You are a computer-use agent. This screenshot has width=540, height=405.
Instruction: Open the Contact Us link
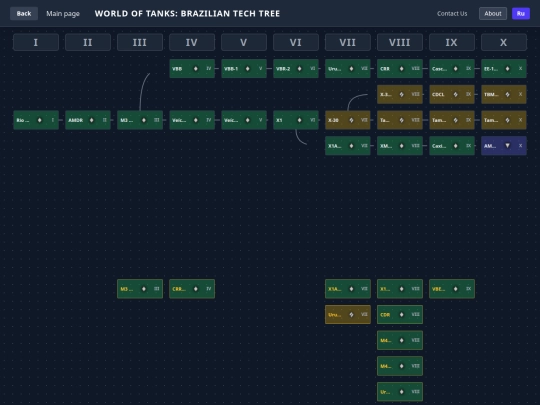[452, 13]
